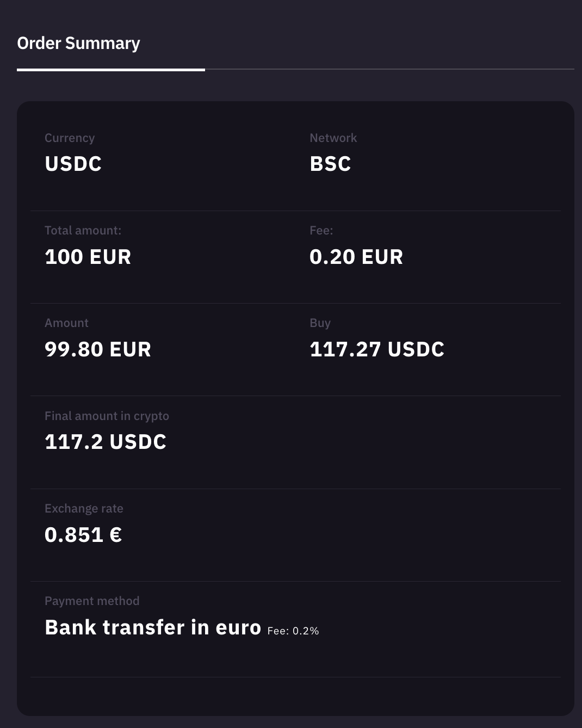Click the Exchange rate label
582x728 pixels.
(84, 509)
